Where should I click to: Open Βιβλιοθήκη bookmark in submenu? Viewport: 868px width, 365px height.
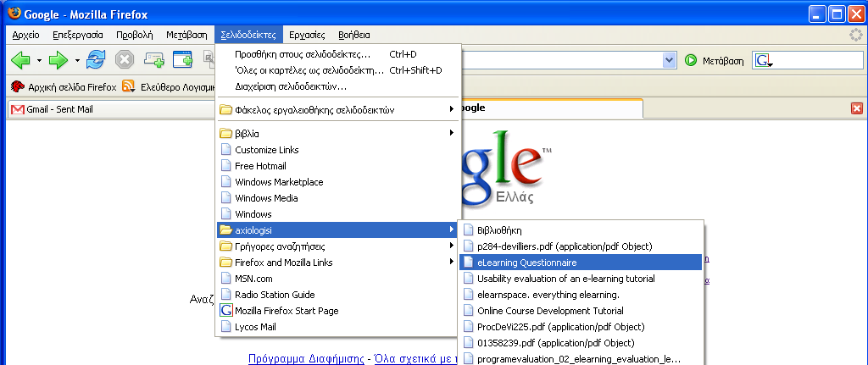tap(581, 230)
